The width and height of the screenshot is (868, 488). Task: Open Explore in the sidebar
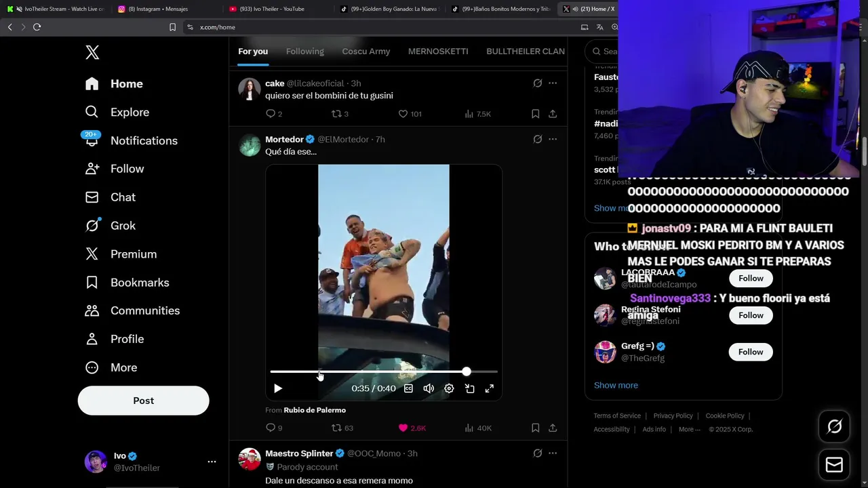click(117, 112)
